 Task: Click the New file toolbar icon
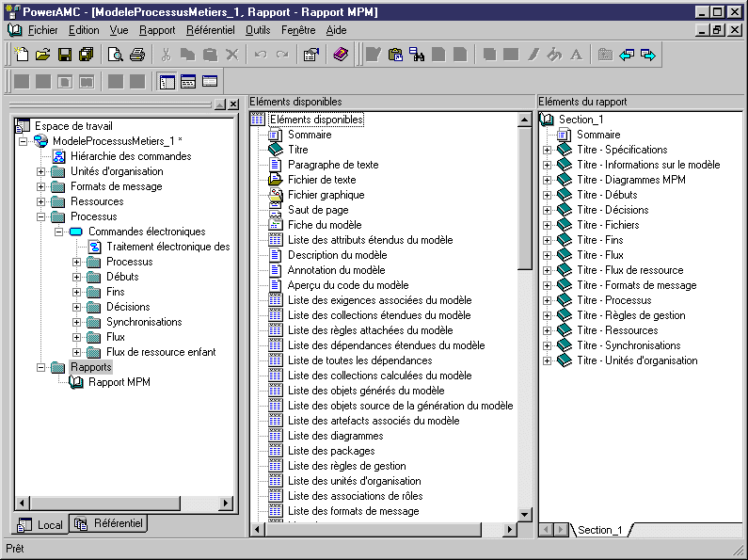(x=21, y=55)
